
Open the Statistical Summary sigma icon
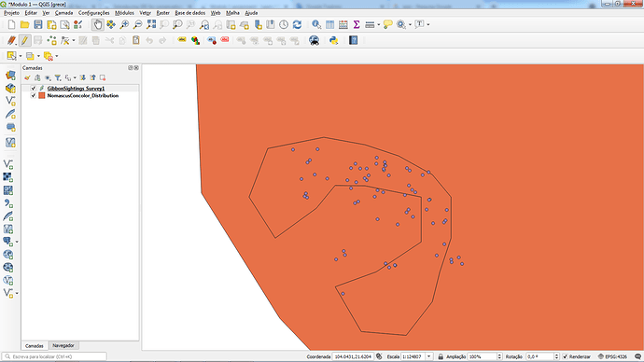[x=357, y=24]
